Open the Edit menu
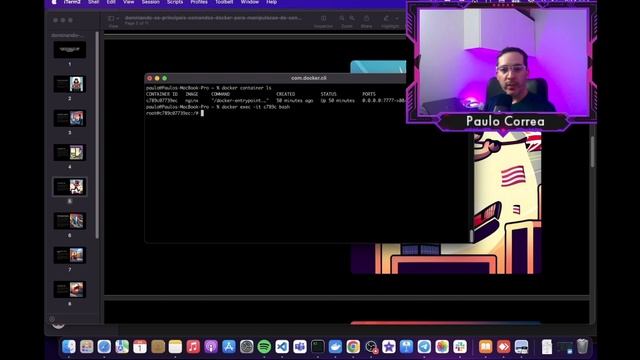Viewport: 640px width, 360px height. [111, 2]
